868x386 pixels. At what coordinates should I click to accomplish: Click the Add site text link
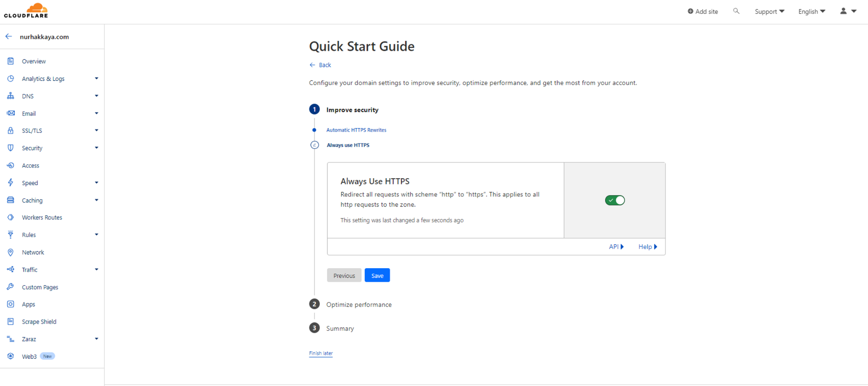tap(706, 11)
